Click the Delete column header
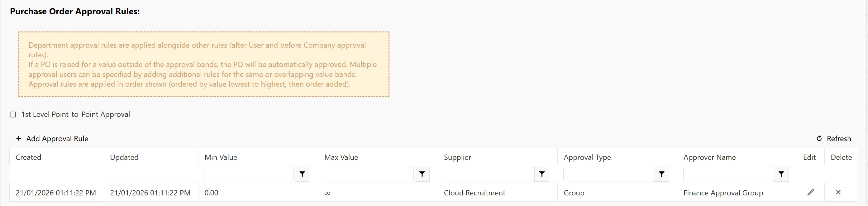Viewport: 868px width, 206px height. click(841, 157)
